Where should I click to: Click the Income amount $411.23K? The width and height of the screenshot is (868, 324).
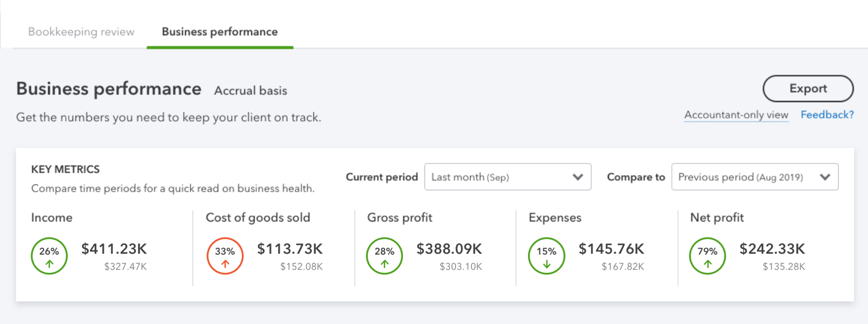pos(114,249)
